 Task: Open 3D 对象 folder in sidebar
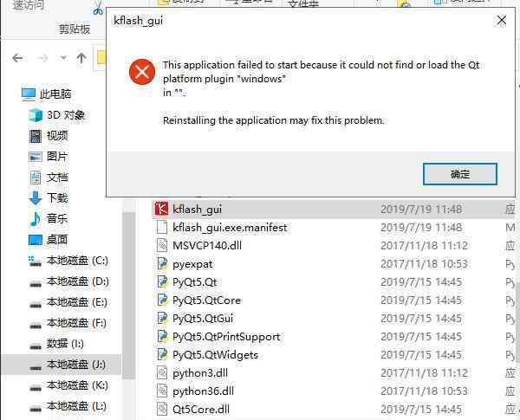pyautogui.click(x=66, y=115)
